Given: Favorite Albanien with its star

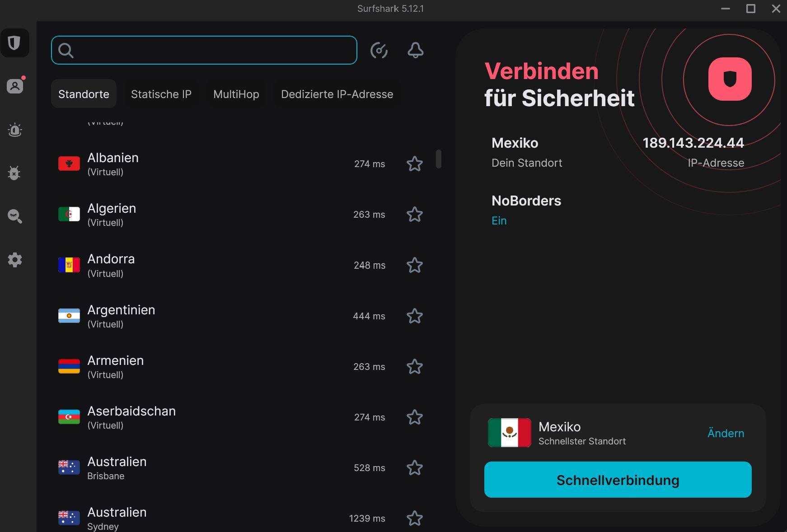Looking at the screenshot, I should click(x=415, y=163).
